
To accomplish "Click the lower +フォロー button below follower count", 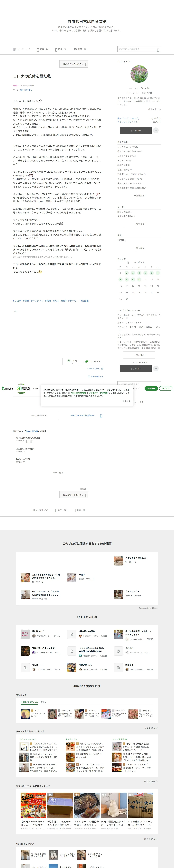I will tap(135, 369).
